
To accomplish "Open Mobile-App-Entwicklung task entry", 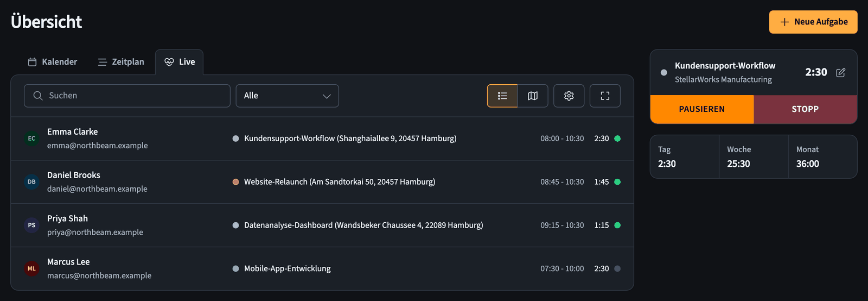I will coord(288,268).
